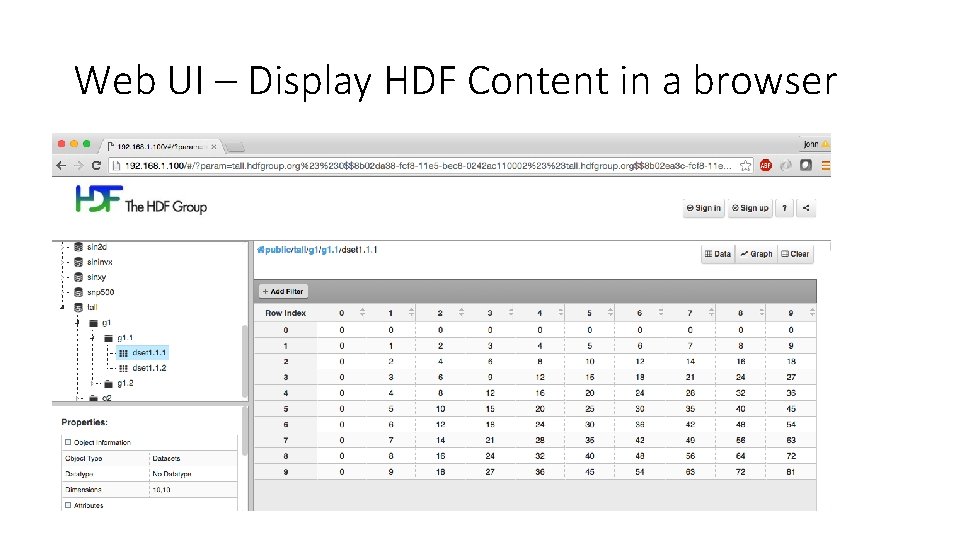Click the browser address bar

click(429, 165)
